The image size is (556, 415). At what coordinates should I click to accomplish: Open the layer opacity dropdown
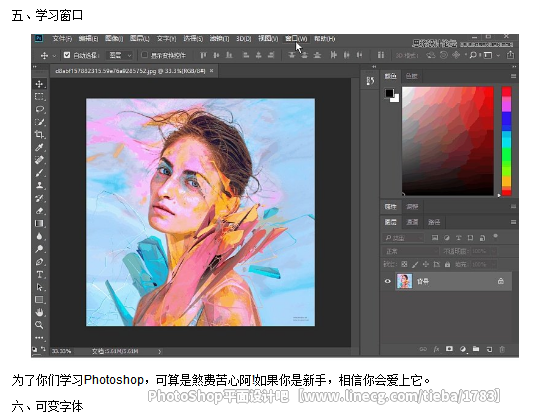(x=494, y=251)
